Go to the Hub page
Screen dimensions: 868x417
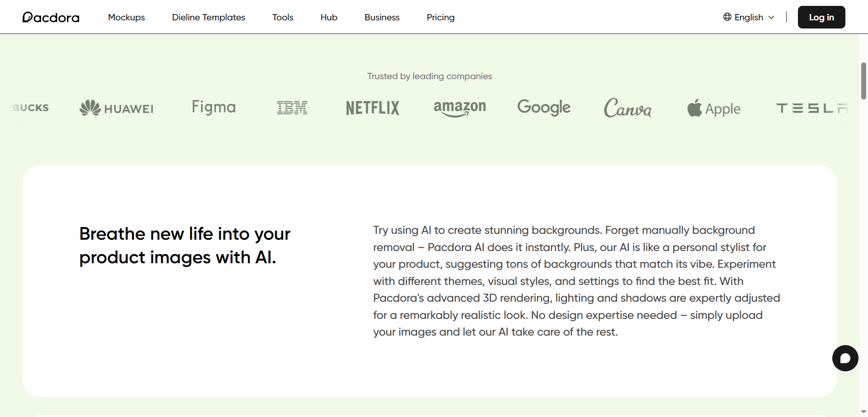coord(329,17)
